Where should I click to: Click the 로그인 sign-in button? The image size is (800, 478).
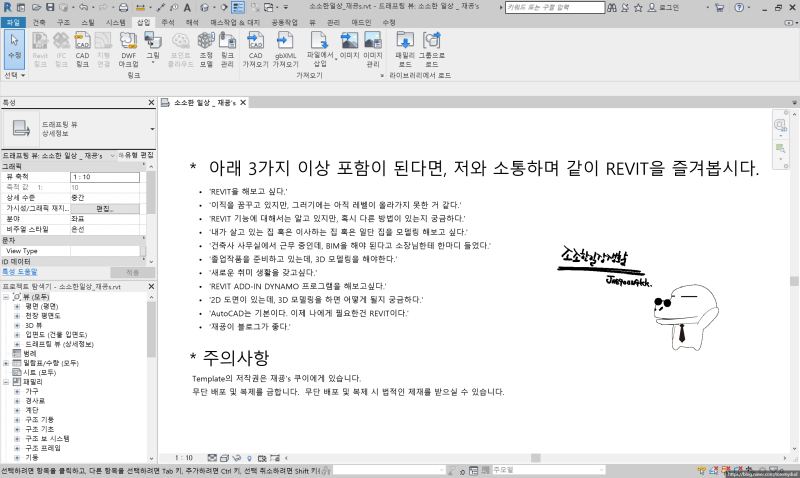[664, 7]
